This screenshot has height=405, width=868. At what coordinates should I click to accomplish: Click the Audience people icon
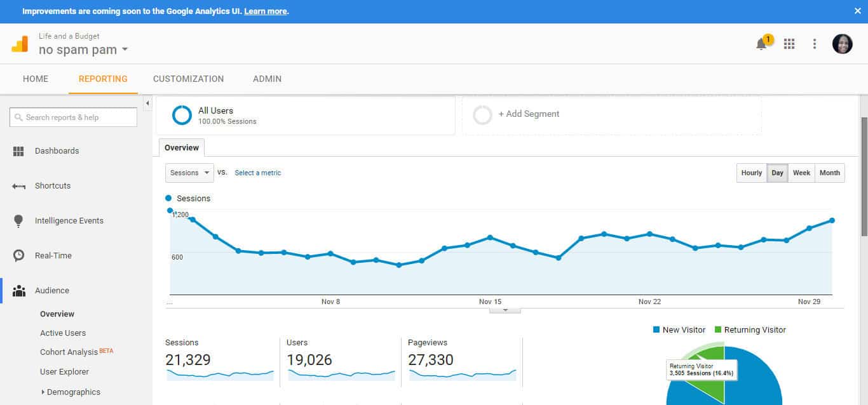click(x=18, y=291)
